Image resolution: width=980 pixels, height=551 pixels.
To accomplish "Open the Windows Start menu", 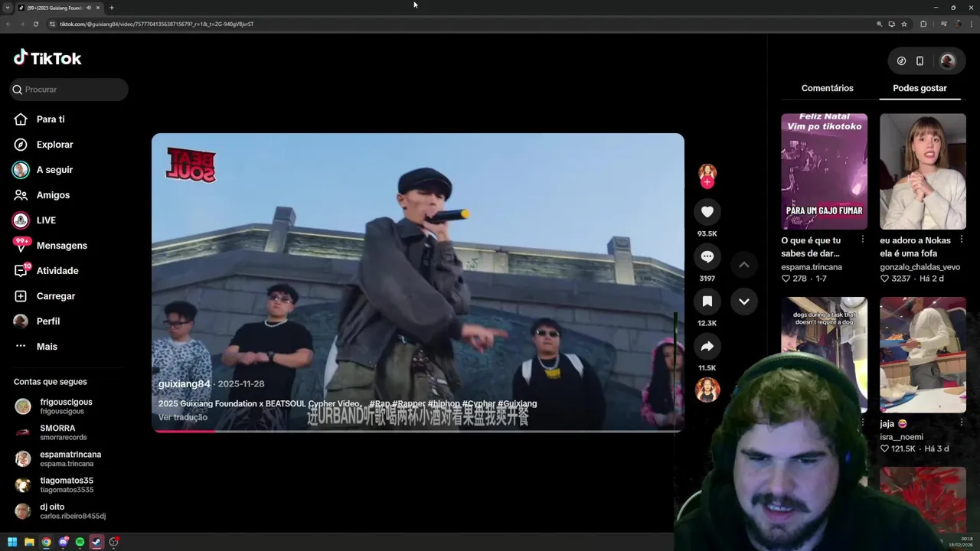I will [12, 542].
